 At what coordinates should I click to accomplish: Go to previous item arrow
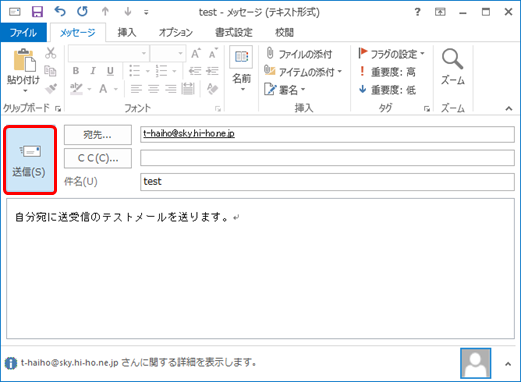coord(105,12)
